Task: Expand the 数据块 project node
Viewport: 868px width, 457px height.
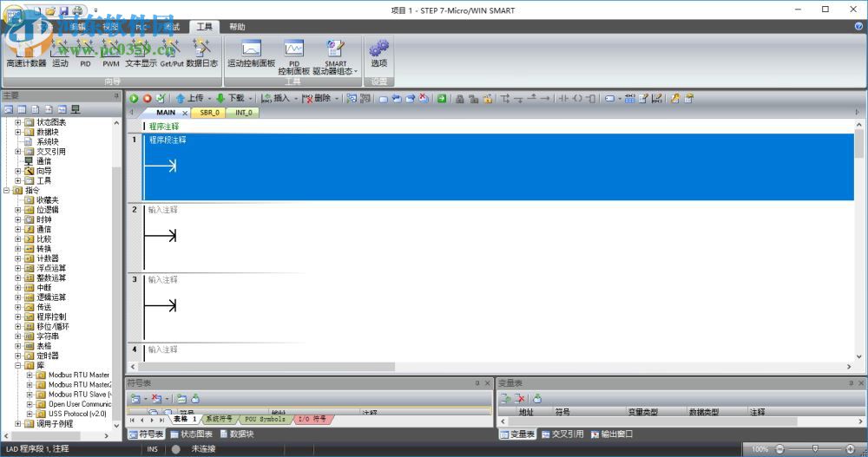Action: (x=17, y=132)
